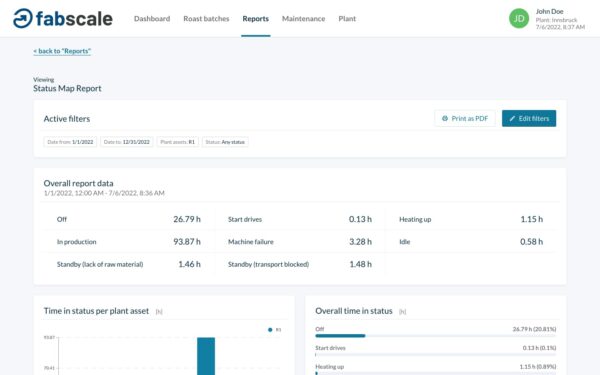Click the Overall report data heading
This screenshot has width=600, height=375.
78,183
